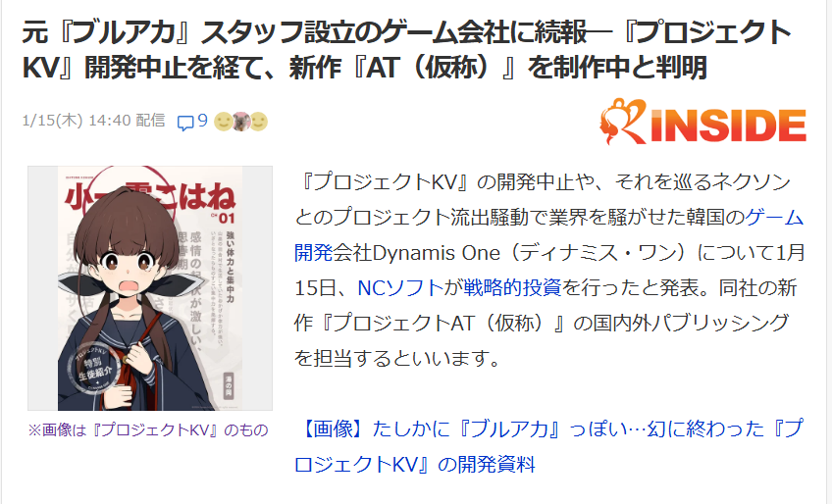Image resolution: width=832 pixels, height=504 pixels.
Task: Open the caption link ※画像は『プロジェクトKV』のもの
Action: [148, 429]
